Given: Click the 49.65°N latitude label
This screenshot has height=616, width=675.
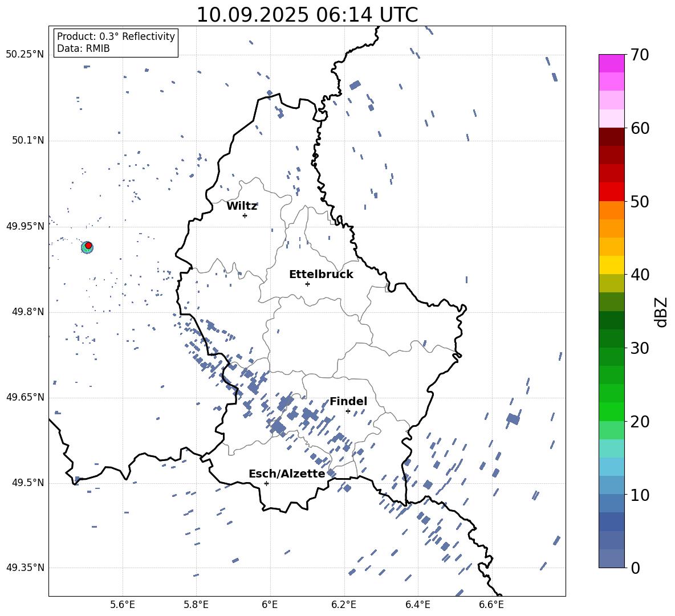Looking at the screenshot, I should 25,397.
